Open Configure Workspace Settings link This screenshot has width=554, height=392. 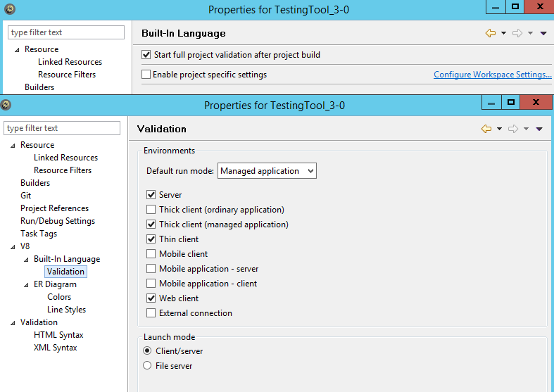pos(493,75)
